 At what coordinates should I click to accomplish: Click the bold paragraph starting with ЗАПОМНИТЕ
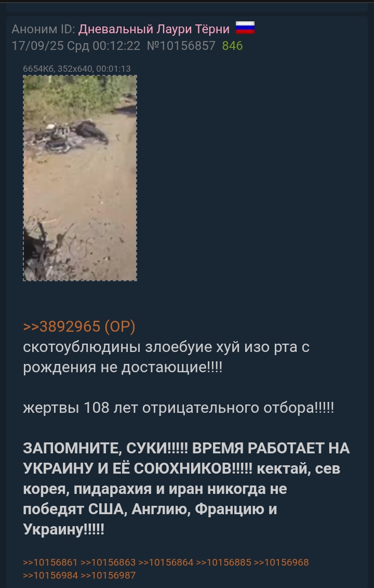186,489
